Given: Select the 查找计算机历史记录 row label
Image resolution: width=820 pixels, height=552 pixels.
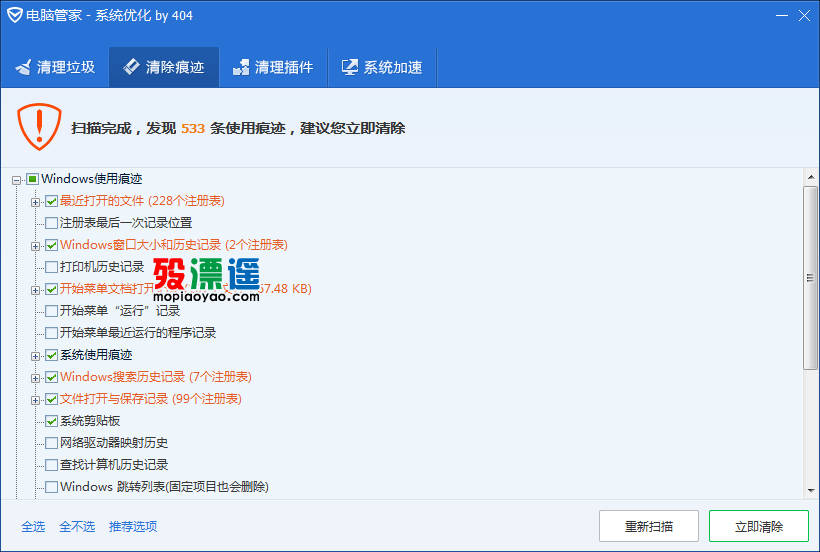Looking at the screenshot, I should click(113, 465).
